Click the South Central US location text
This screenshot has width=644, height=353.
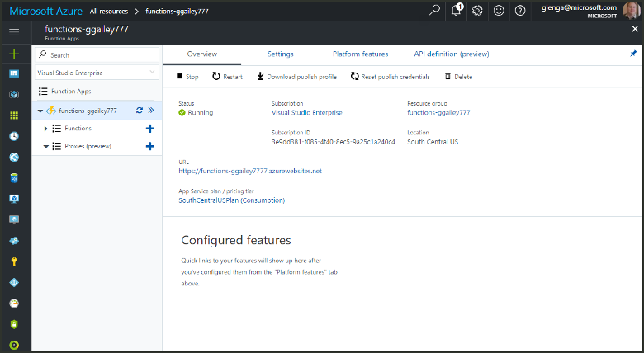coord(433,142)
